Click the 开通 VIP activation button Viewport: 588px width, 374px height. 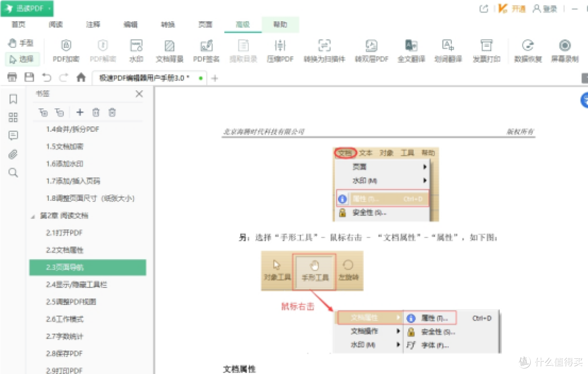pyautogui.click(x=512, y=9)
